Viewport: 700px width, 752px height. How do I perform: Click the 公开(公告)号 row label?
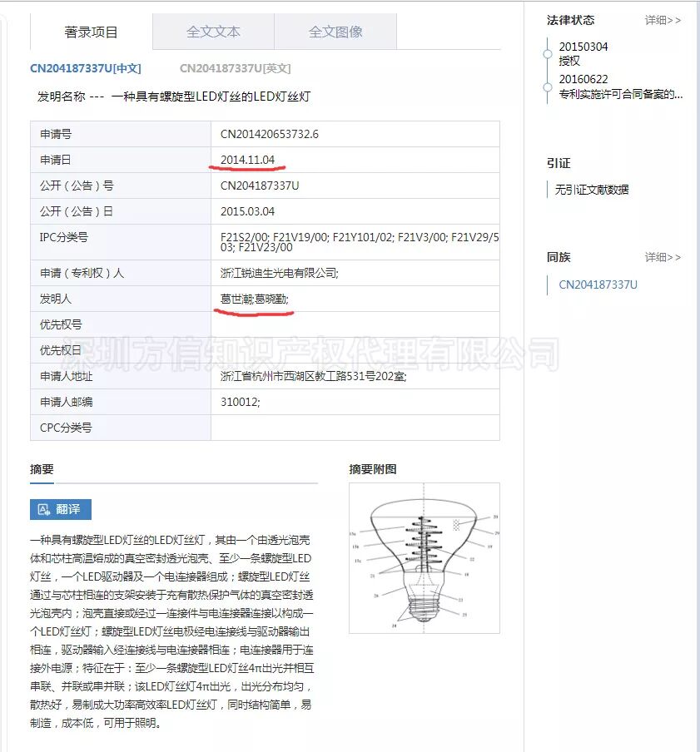click(77, 186)
